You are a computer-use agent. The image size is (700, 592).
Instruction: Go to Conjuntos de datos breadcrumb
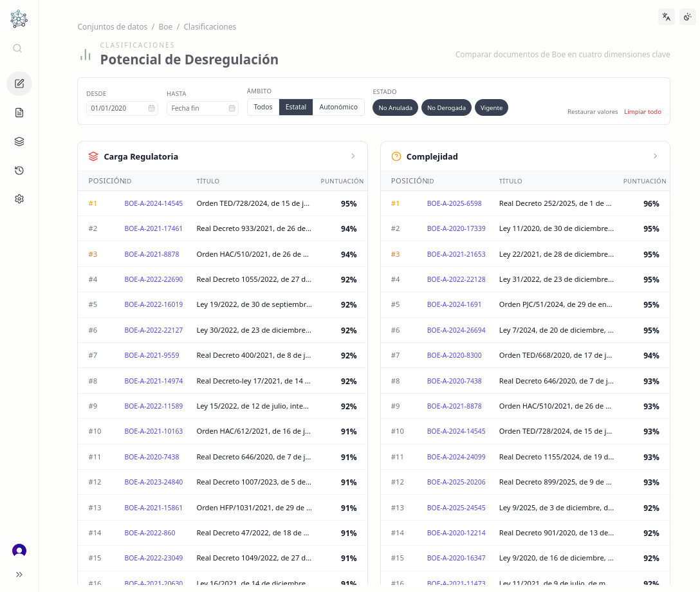point(112,26)
